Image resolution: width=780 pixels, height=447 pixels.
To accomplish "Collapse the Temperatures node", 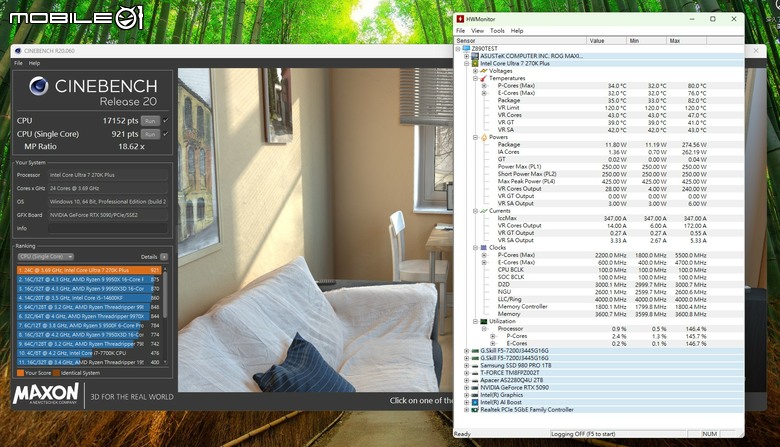I will 476,79.
